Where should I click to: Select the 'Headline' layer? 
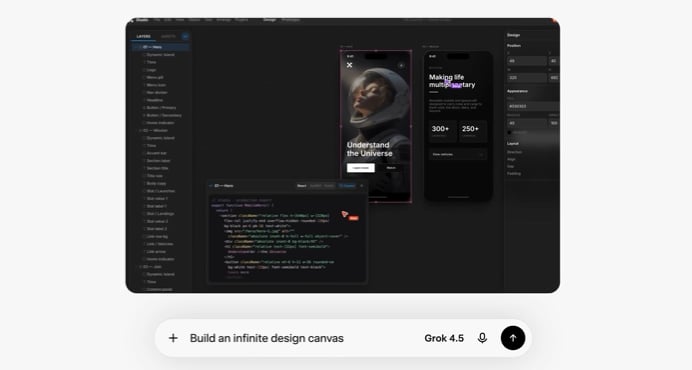click(x=154, y=100)
